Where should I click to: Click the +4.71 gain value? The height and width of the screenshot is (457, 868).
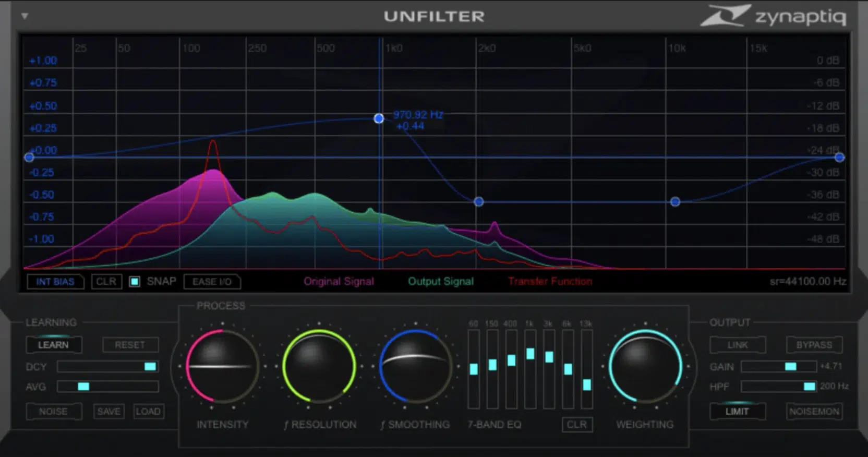[831, 366]
